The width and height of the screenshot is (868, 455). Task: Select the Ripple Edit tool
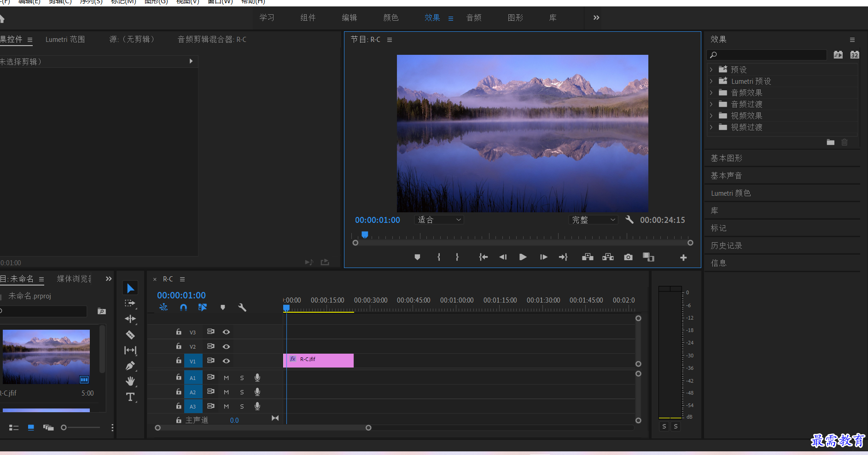tap(130, 319)
